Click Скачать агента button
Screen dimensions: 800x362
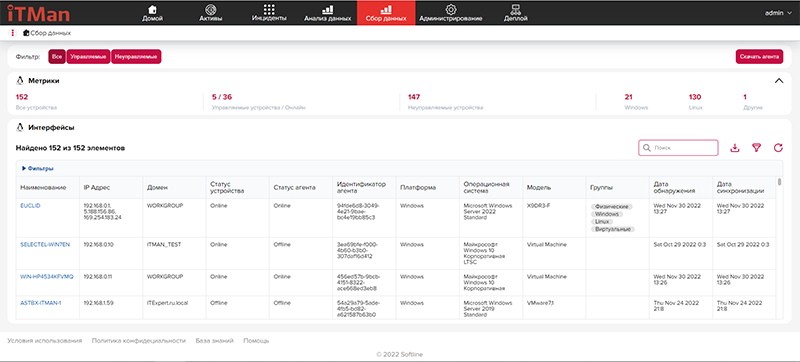[x=759, y=57]
